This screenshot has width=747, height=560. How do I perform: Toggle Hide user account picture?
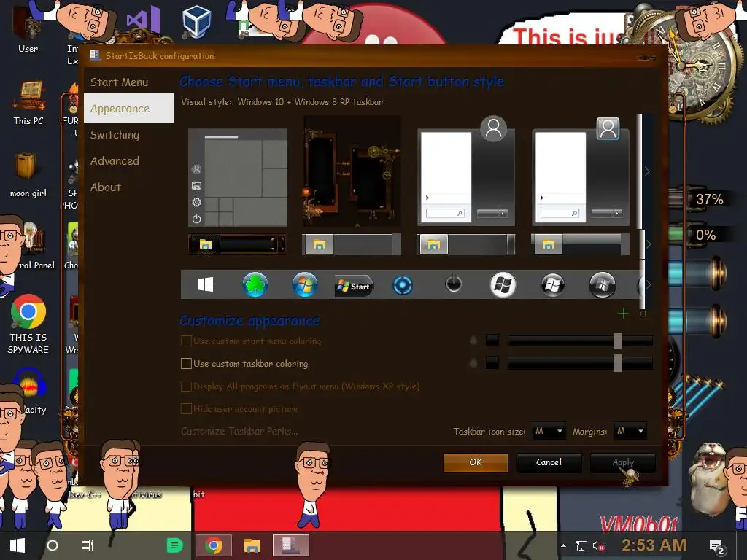186,408
